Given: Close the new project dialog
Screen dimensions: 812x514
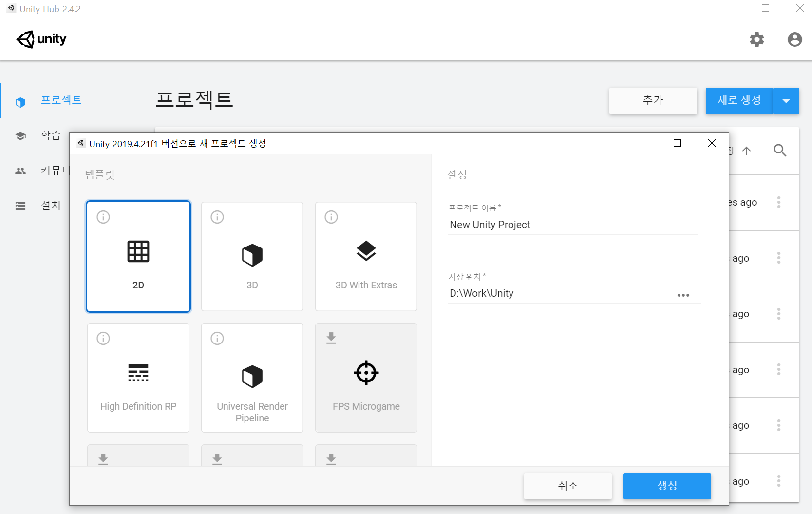Looking at the screenshot, I should (x=712, y=143).
